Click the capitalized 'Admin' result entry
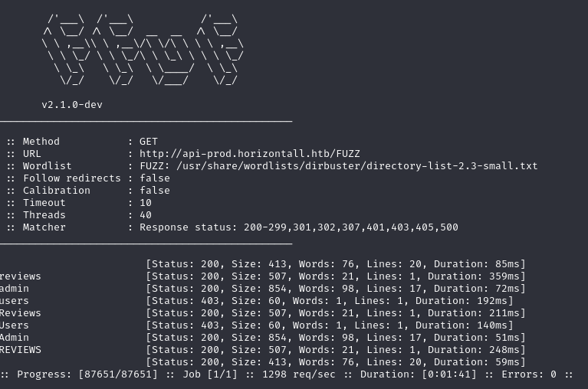Image resolution: width=588 pixels, height=389 pixels. pyautogui.click(x=15, y=338)
